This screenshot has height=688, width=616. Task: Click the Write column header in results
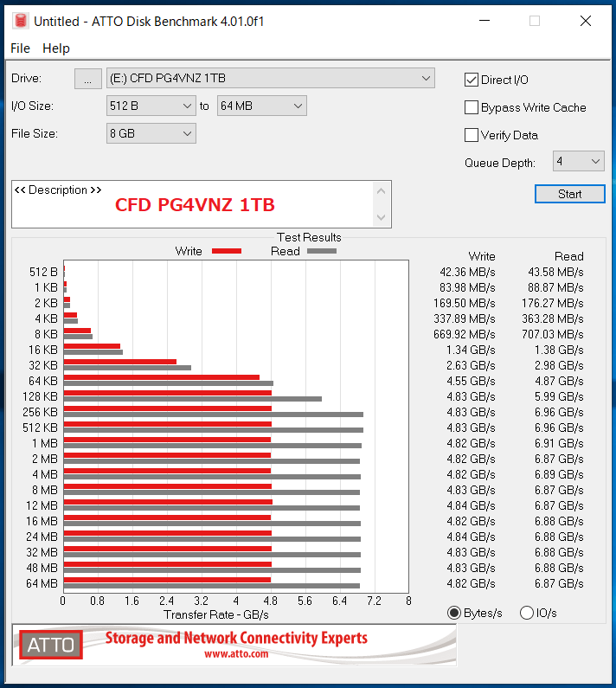pos(482,256)
